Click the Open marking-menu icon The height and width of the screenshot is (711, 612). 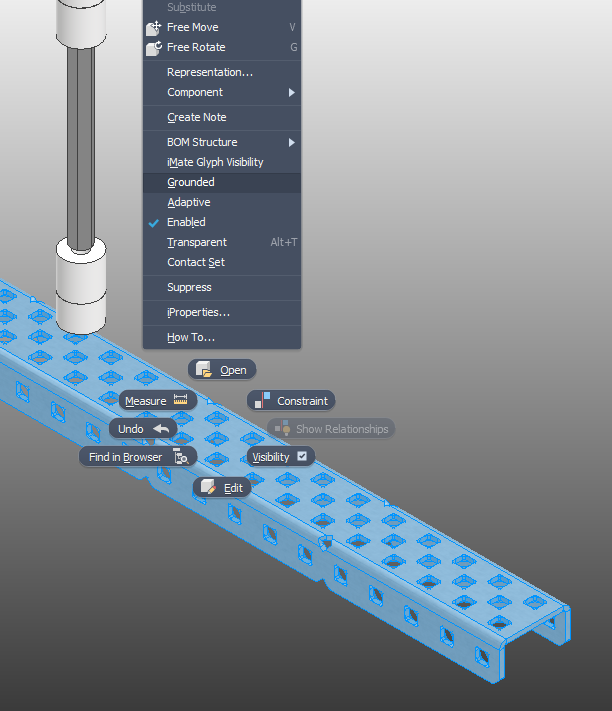coord(204,370)
